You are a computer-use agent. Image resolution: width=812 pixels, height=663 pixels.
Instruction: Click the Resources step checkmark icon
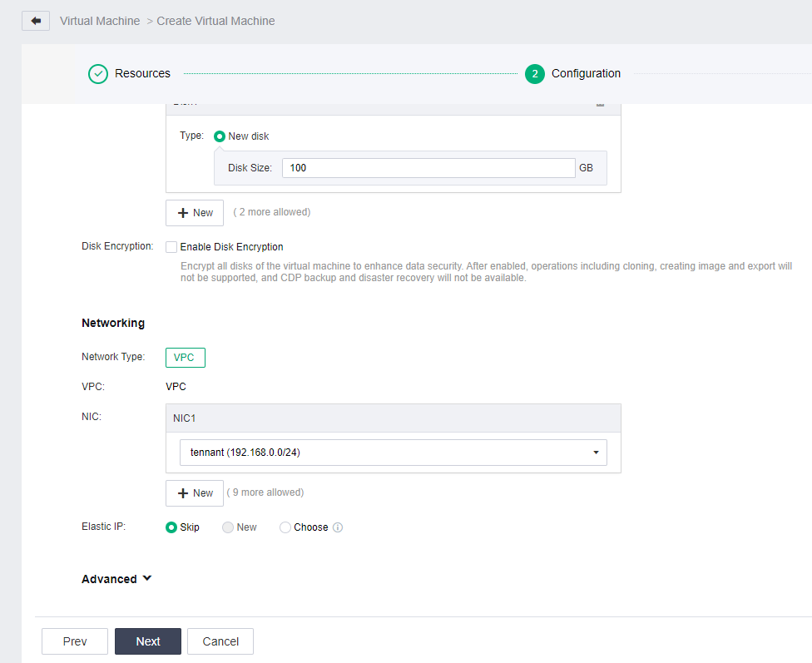point(98,74)
